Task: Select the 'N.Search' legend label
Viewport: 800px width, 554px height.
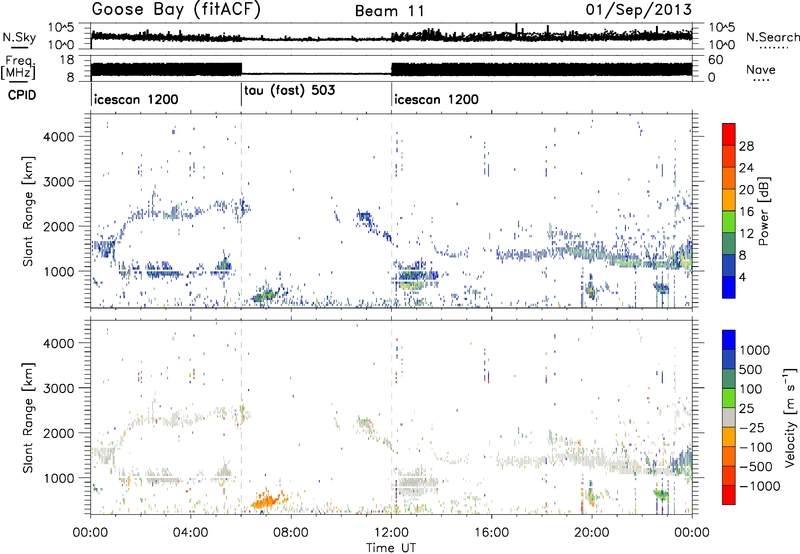Action: [x=772, y=37]
